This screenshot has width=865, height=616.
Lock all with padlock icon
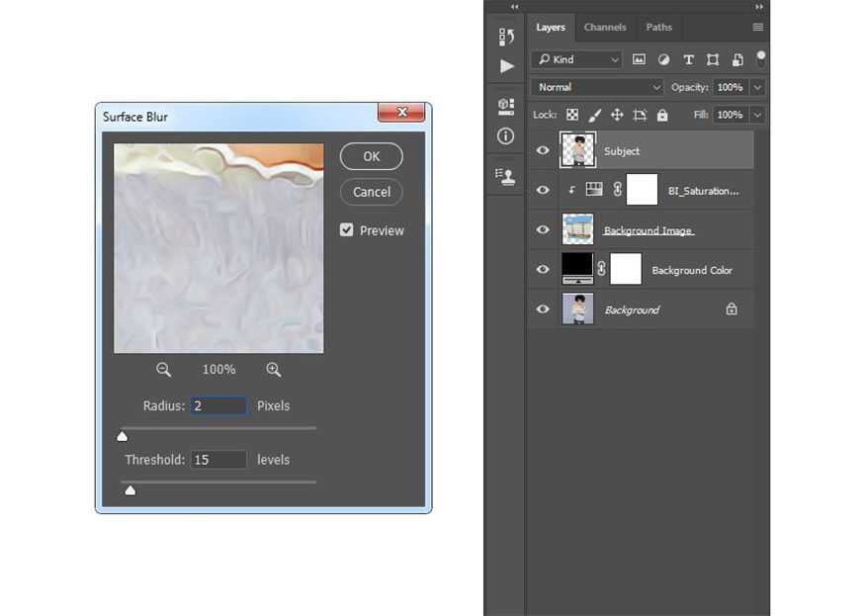(x=662, y=115)
